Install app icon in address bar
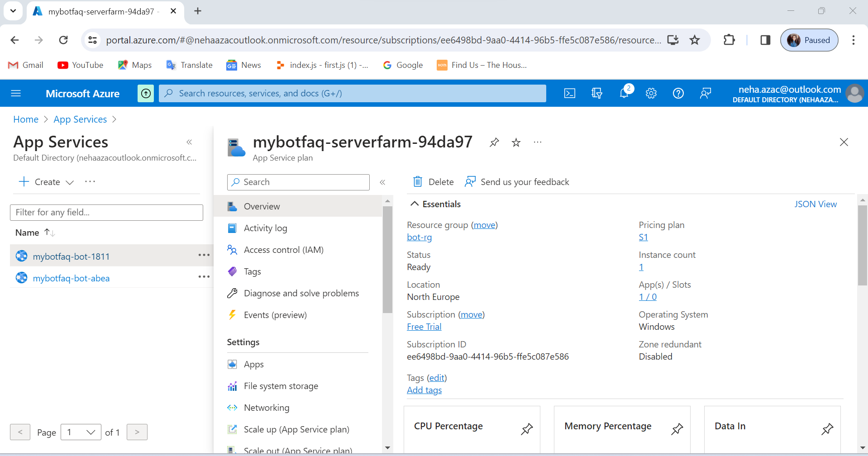Image resolution: width=868 pixels, height=456 pixels. pos(673,40)
